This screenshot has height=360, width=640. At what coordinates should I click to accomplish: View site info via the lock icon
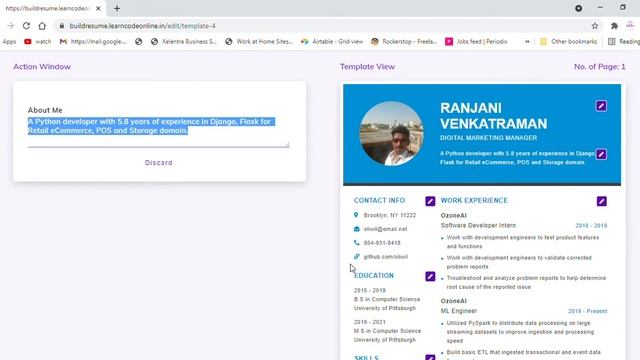[x=62, y=26]
